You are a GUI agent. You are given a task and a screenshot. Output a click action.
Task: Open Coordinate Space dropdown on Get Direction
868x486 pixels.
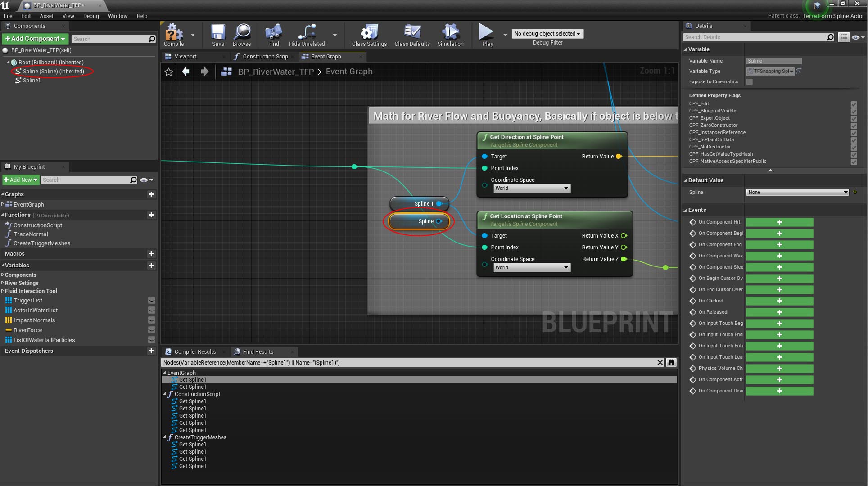[531, 188]
